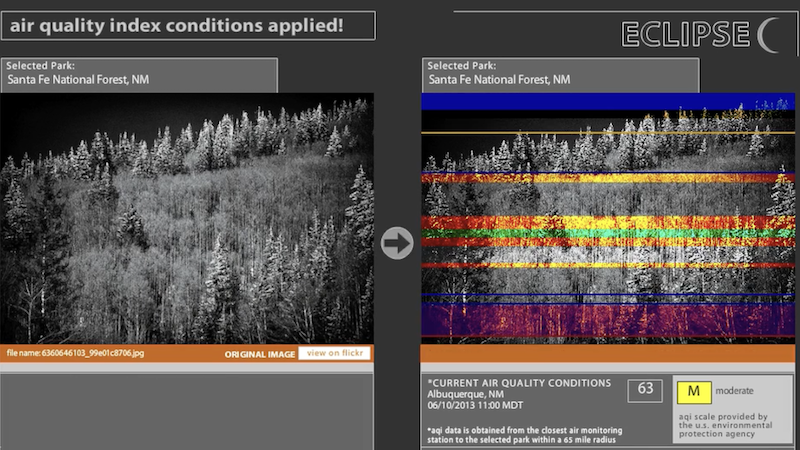
Task: Click the Current Air Quality Conditions heading
Action: 519,383
